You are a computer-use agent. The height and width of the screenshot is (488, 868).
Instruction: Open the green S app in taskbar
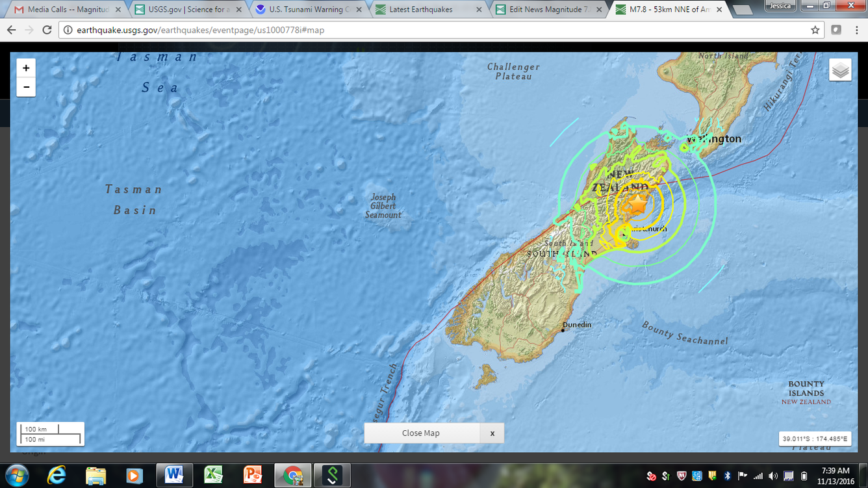[332, 475]
